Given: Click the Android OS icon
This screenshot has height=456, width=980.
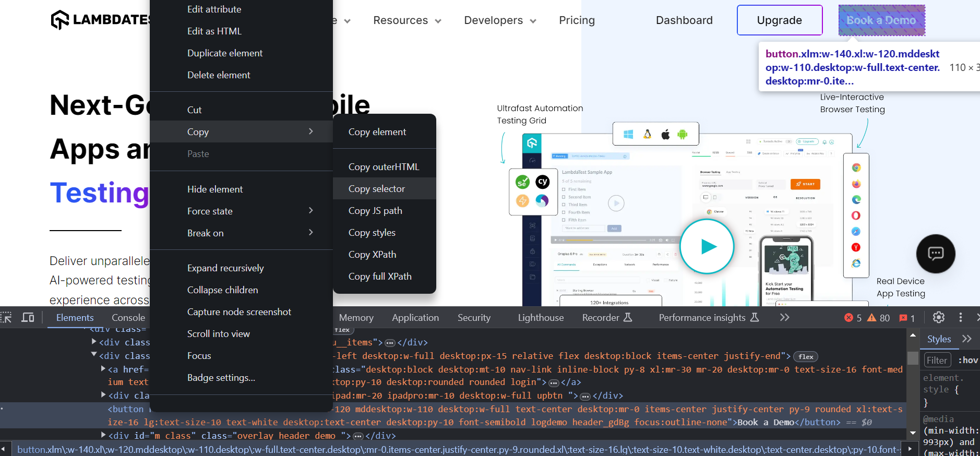Looking at the screenshot, I should coord(683,135).
